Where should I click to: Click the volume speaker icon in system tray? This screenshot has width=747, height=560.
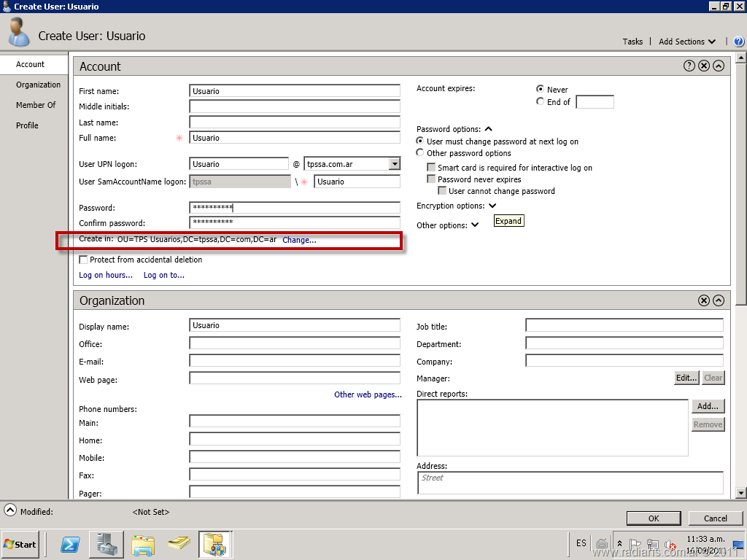pos(670,544)
